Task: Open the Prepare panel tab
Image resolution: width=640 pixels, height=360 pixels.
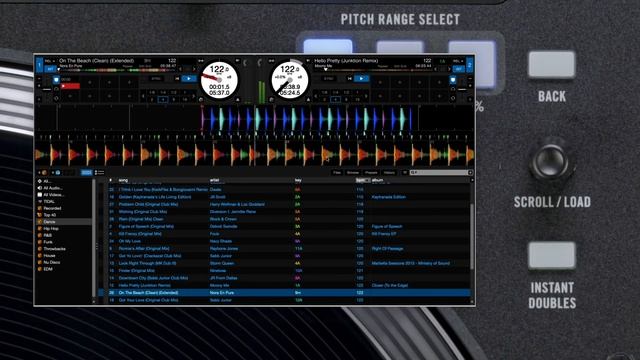Action: point(371,173)
